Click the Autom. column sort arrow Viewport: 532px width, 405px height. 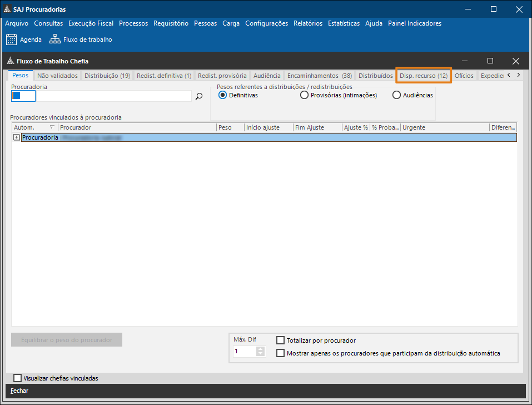[x=52, y=127]
